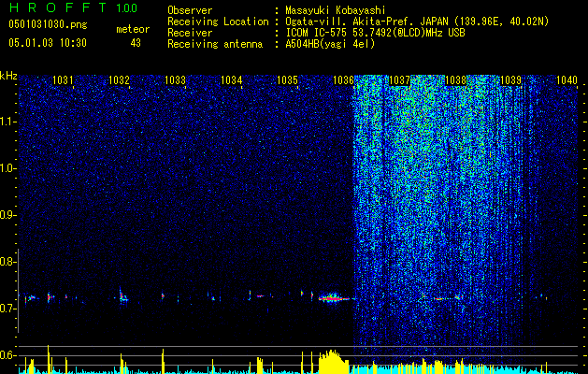588x374 pixels.
Task: Click the 1039 time marker
Action: pos(511,80)
